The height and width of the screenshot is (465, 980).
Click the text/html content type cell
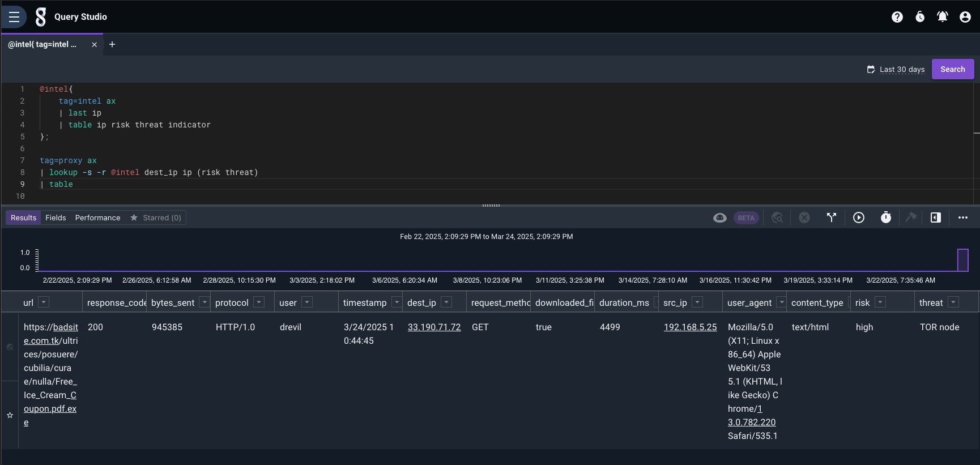[810, 327]
